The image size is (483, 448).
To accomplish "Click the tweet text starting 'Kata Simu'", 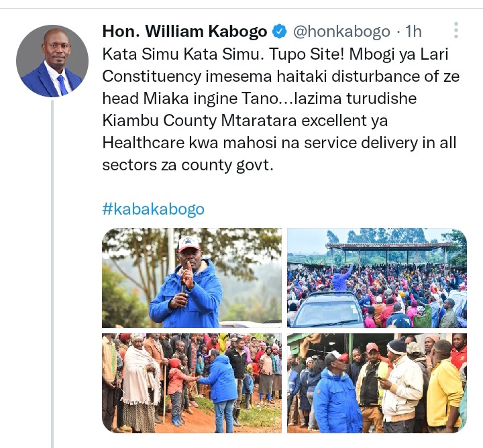I will pos(280,109).
